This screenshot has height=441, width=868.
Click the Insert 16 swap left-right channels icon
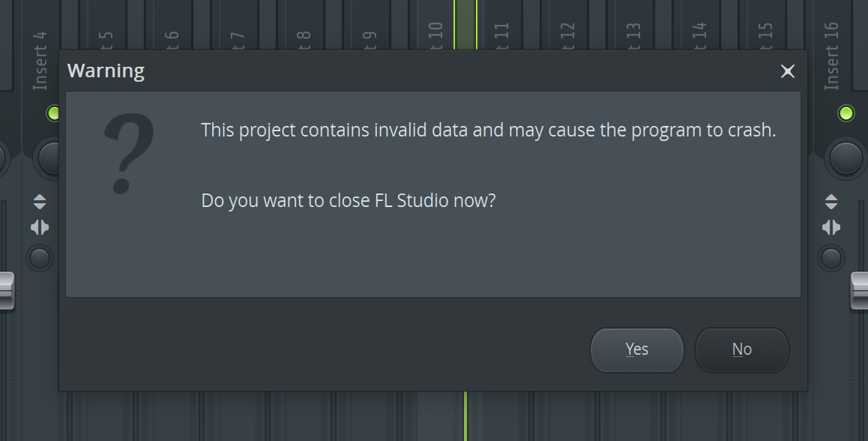pyautogui.click(x=831, y=227)
